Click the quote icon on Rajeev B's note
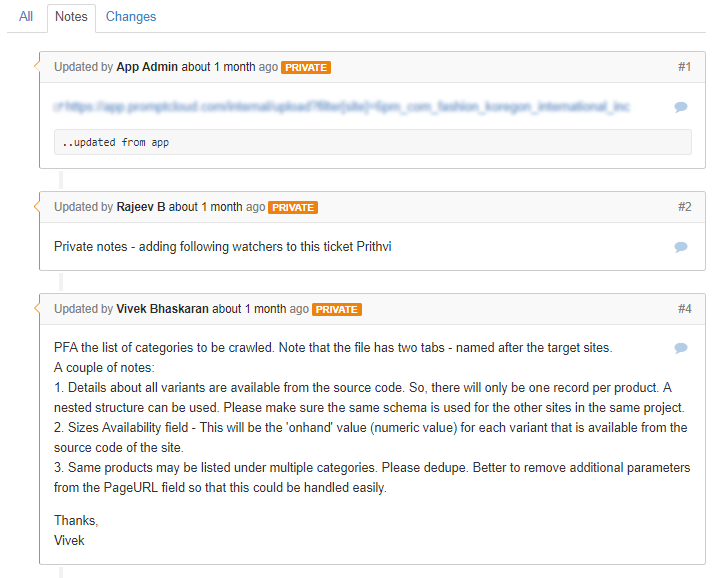718x578 pixels. pos(681,247)
